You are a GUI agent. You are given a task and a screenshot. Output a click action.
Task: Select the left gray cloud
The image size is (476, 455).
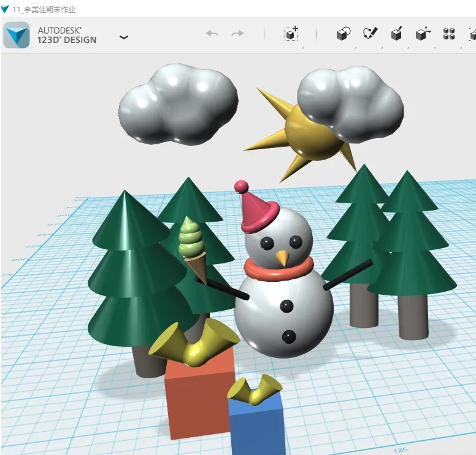tap(177, 104)
